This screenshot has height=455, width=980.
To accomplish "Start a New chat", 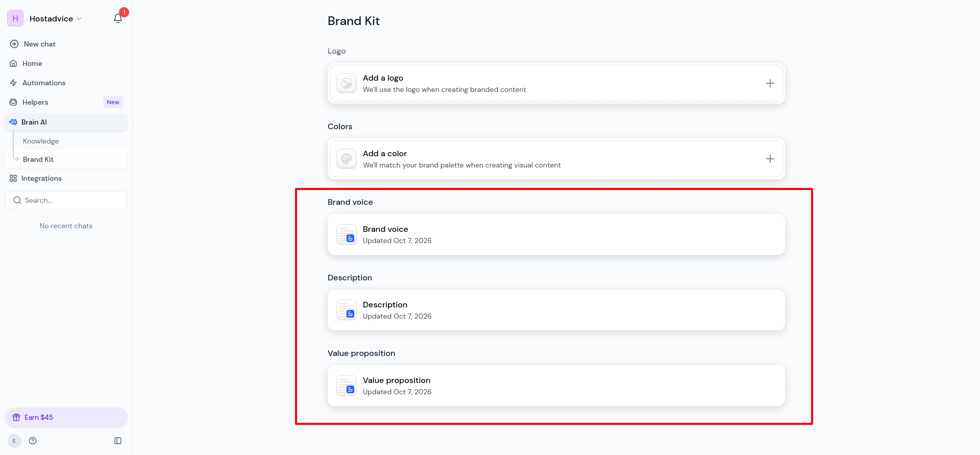I will (x=66, y=44).
